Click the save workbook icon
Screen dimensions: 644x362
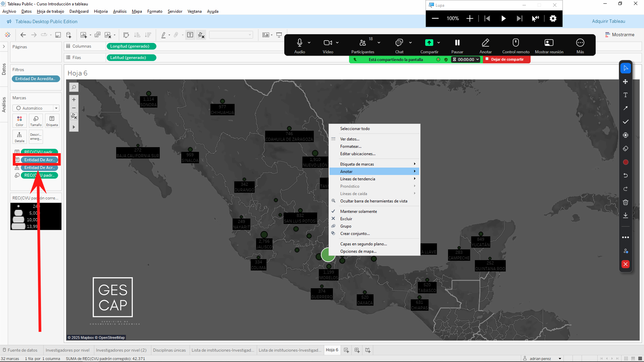coord(58,35)
